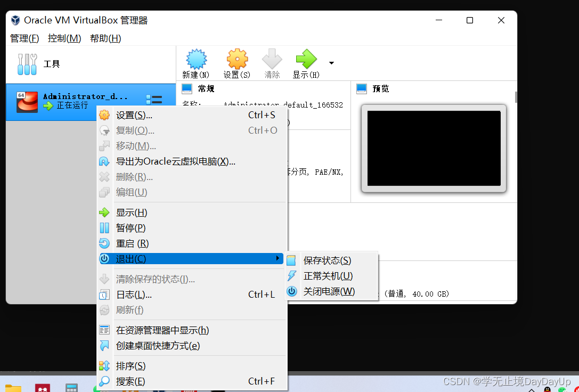Open the 管理(F) menu
The image size is (579, 392).
click(25, 38)
